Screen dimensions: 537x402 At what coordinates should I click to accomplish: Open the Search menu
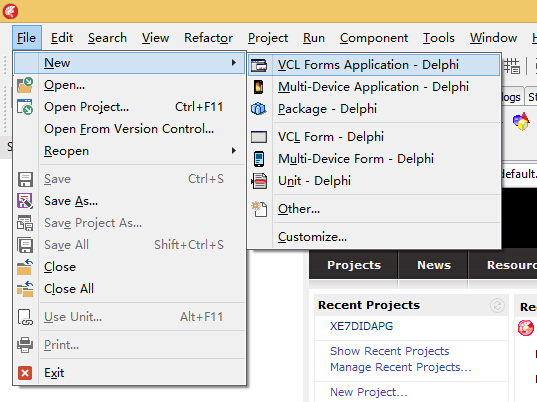(107, 38)
